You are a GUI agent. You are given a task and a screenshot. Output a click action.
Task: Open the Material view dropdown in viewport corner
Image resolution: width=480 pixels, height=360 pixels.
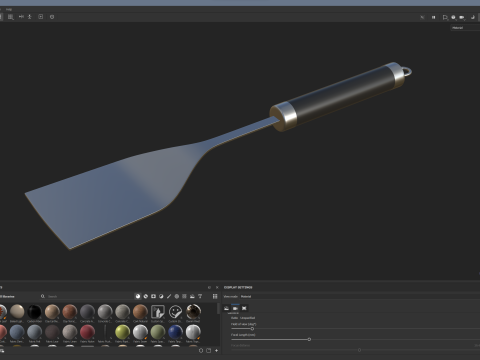(x=465, y=28)
